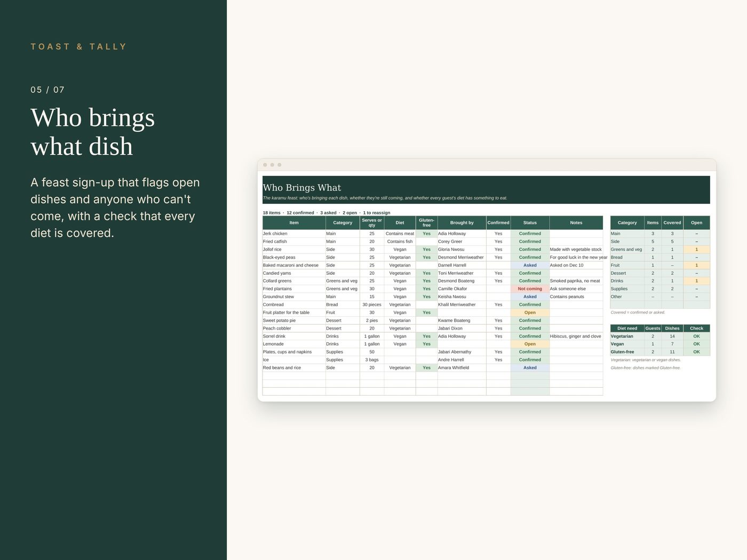This screenshot has width=747, height=560.
Task: Click the 'Serves or qty' column header
Action: coord(372,223)
